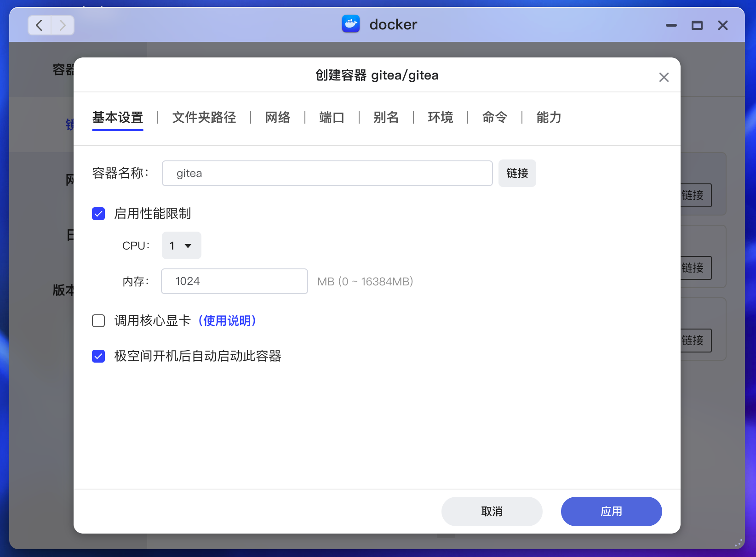Screen dimensions: 756x557
Task: Go back with the left arrow navigation button
Action: click(40, 25)
